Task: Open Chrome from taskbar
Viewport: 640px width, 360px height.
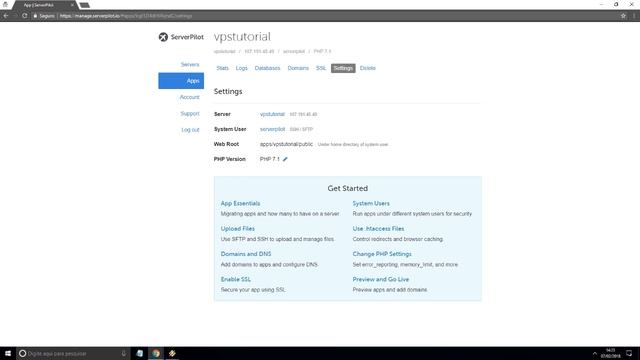Action: click(x=156, y=353)
